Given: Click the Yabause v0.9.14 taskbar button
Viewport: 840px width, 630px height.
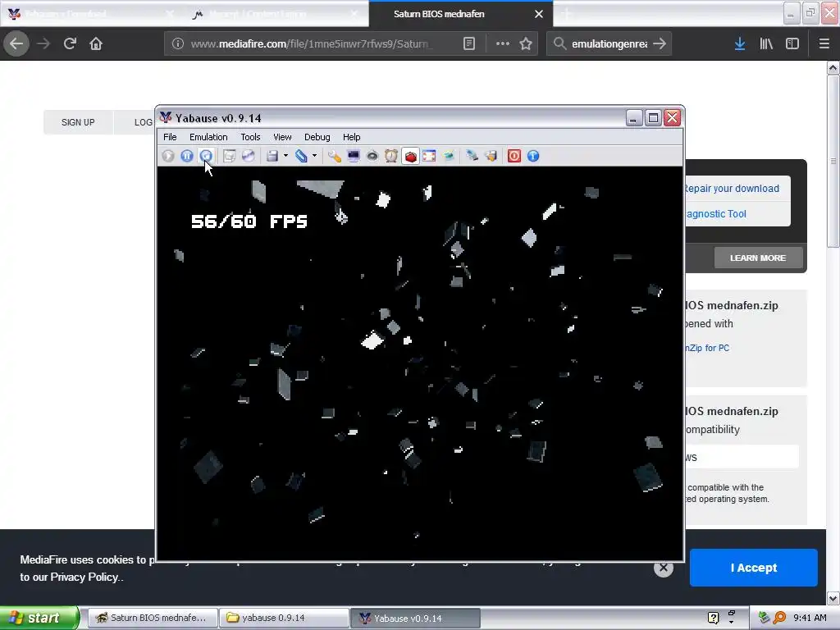Looking at the screenshot, I should click(x=415, y=618).
